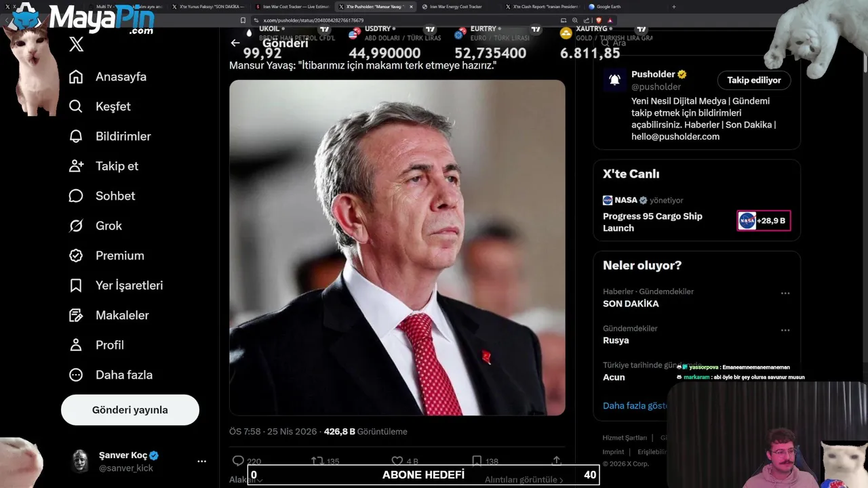
Task: Click the XAUTRYG gold ticker 6.811,85
Action: (590, 53)
